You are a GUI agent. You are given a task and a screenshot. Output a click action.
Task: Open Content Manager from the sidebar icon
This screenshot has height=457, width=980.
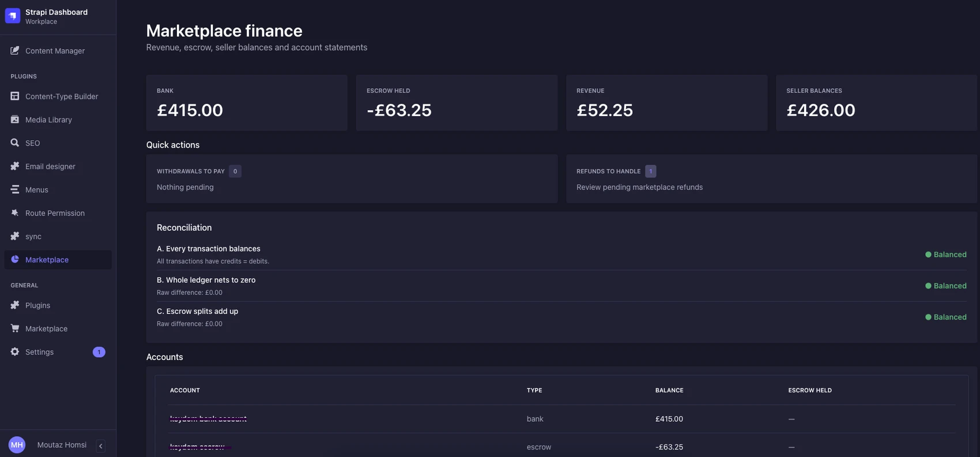tap(15, 50)
